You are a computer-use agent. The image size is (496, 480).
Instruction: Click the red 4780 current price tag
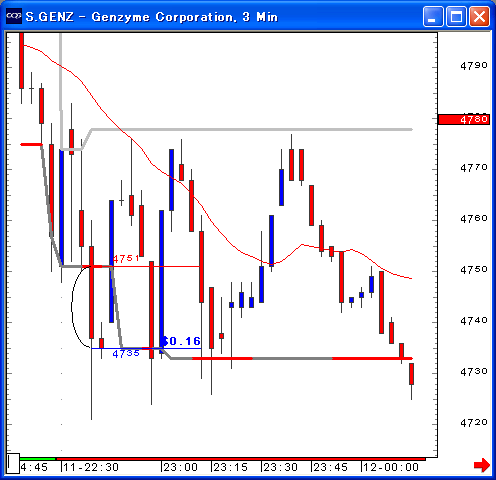coord(464,119)
